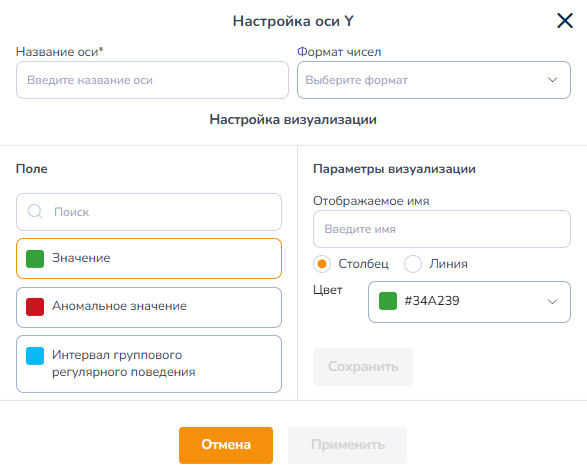Screen dimensions: 587x475
Task: Click green color square in Цвет dropdown
Action: [388, 301]
